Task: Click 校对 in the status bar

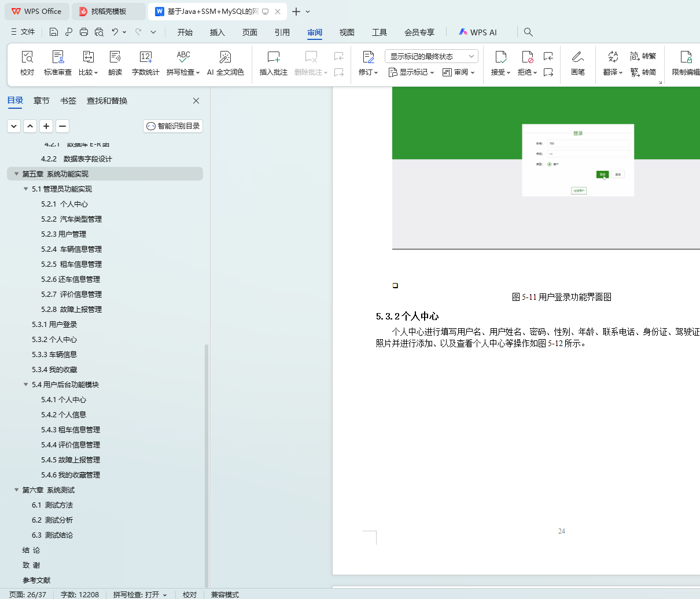Action: coord(190,594)
